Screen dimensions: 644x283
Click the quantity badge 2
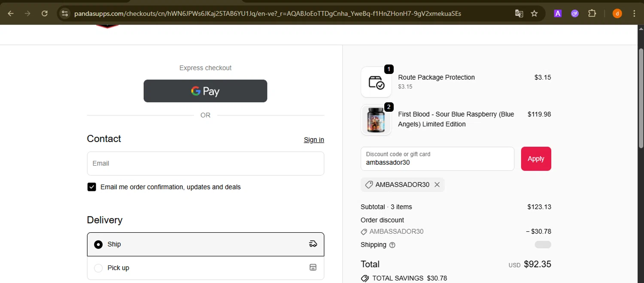(389, 107)
